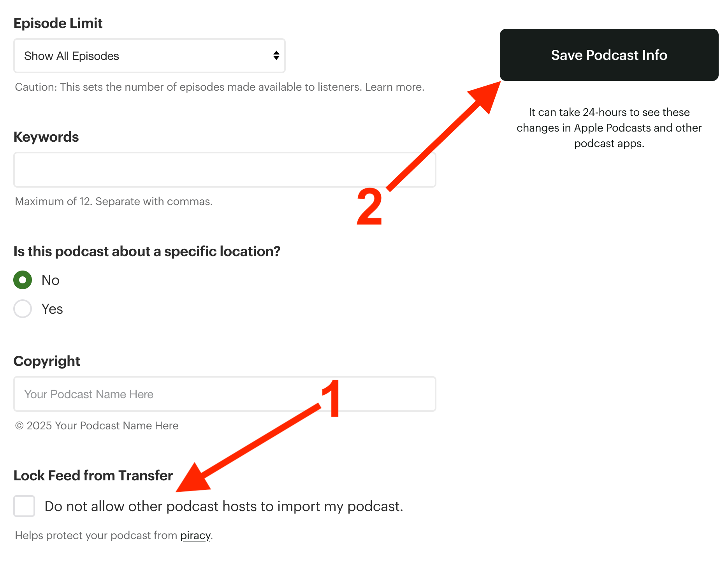Choose the "Yes" location radio button
The width and height of the screenshot is (728, 566).
click(x=23, y=309)
